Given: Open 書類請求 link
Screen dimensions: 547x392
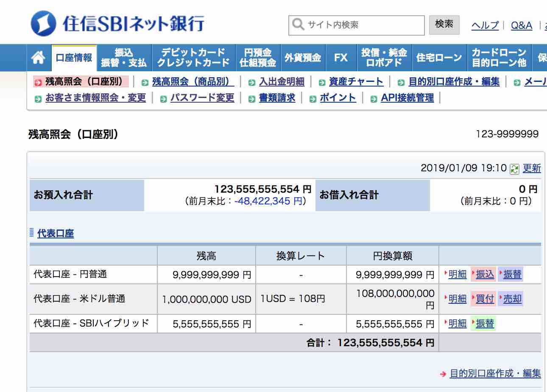Looking at the screenshot, I should click(x=277, y=98).
